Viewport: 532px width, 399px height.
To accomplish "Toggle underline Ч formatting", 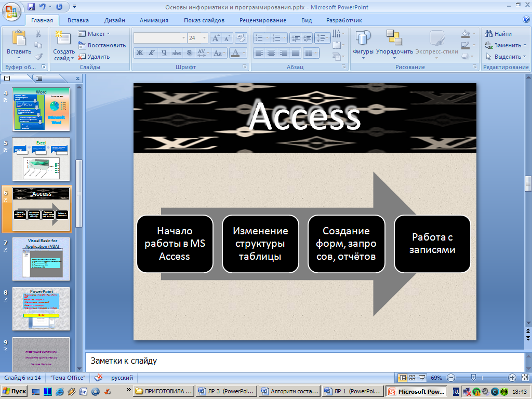I will point(164,53).
